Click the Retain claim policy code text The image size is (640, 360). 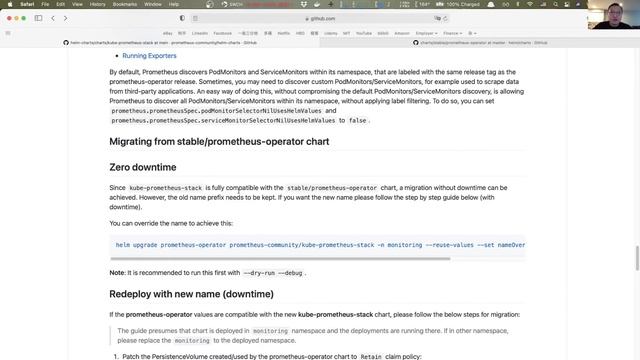371,357
